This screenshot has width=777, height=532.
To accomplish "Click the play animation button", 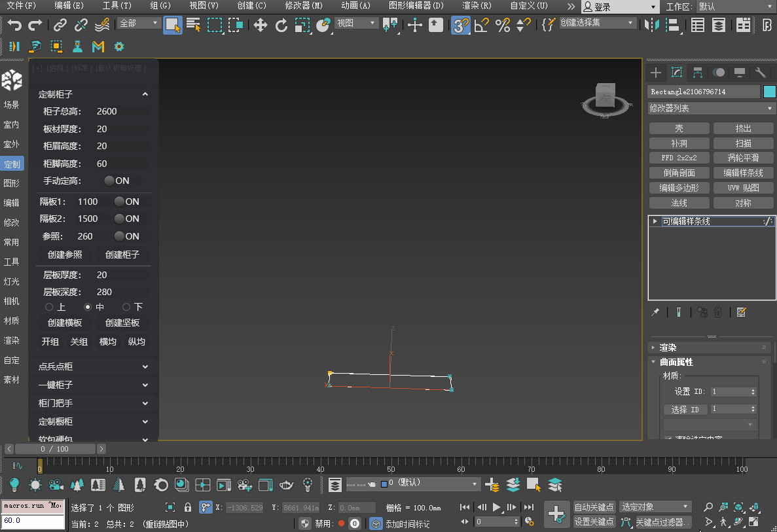I will pyautogui.click(x=497, y=506).
